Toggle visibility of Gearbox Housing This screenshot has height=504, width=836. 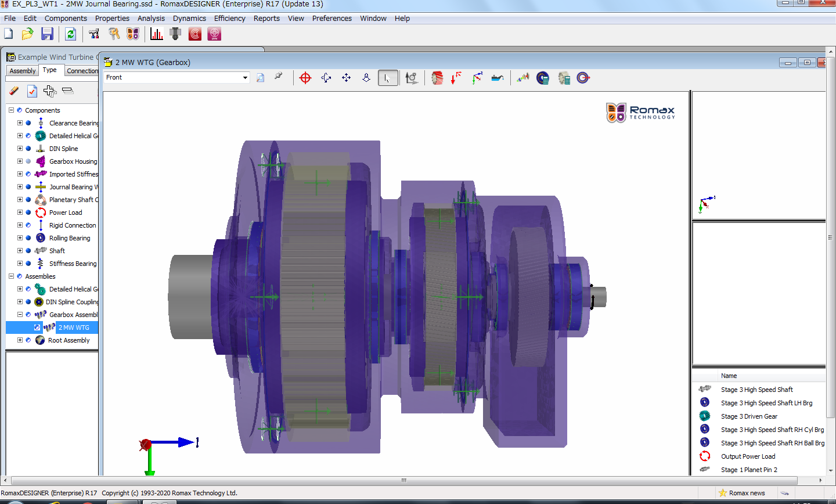tap(28, 161)
